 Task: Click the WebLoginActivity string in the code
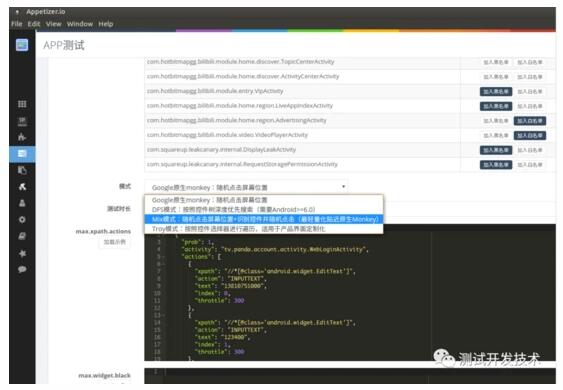(x=294, y=249)
